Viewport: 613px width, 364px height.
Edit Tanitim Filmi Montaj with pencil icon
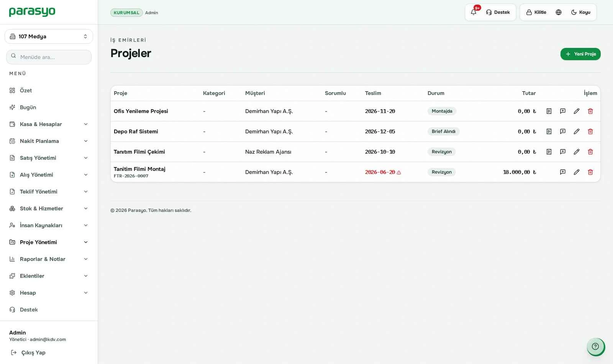(x=577, y=172)
